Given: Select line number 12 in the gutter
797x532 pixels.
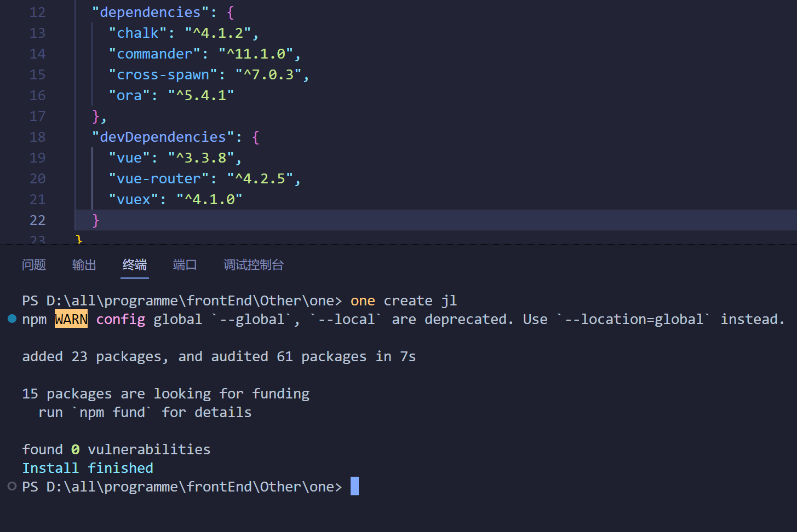Looking at the screenshot, I should coord(37,12).
